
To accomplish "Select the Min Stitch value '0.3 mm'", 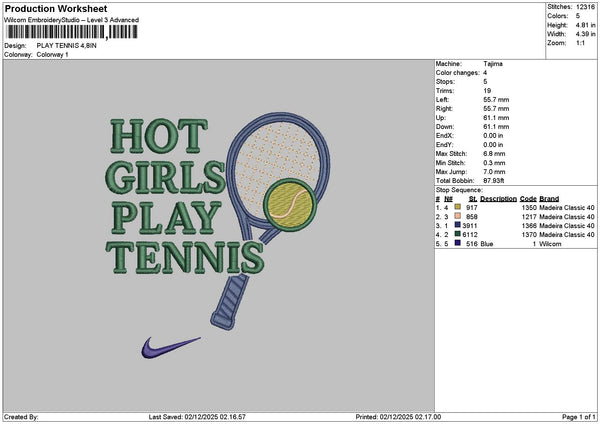I will (494, 163).
